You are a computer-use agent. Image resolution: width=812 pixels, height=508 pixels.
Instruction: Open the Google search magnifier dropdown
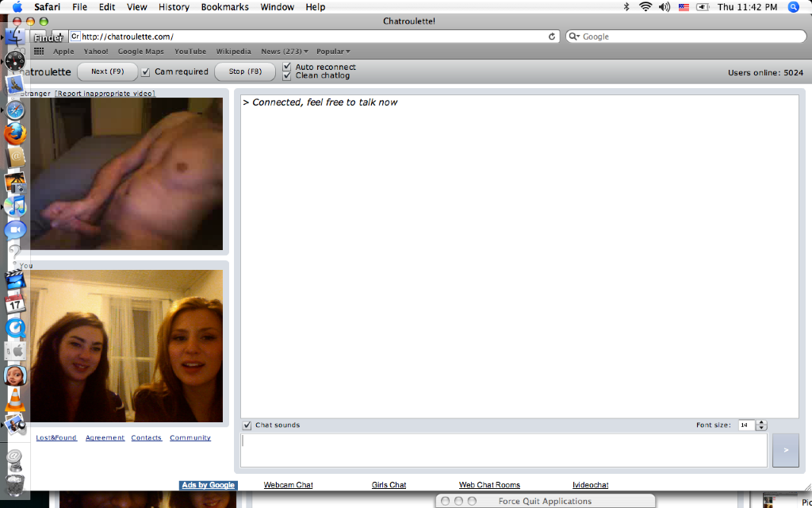tap(574, 37)
